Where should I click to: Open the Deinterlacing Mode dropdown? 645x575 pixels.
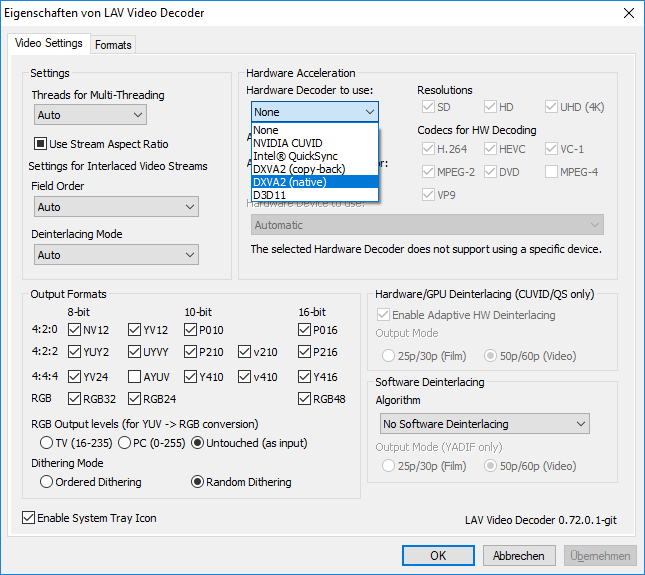point(115,255)
